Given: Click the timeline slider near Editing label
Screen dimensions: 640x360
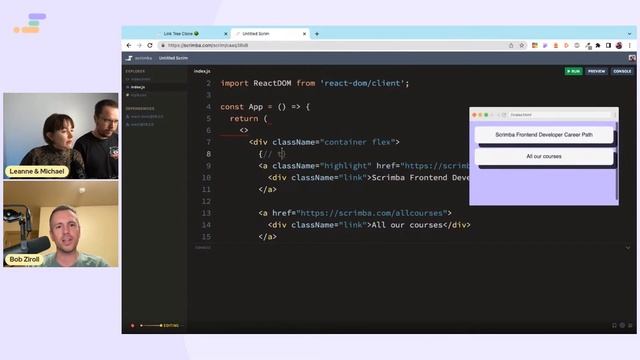Looking at the screenshot, I should (x=151, y=326).
